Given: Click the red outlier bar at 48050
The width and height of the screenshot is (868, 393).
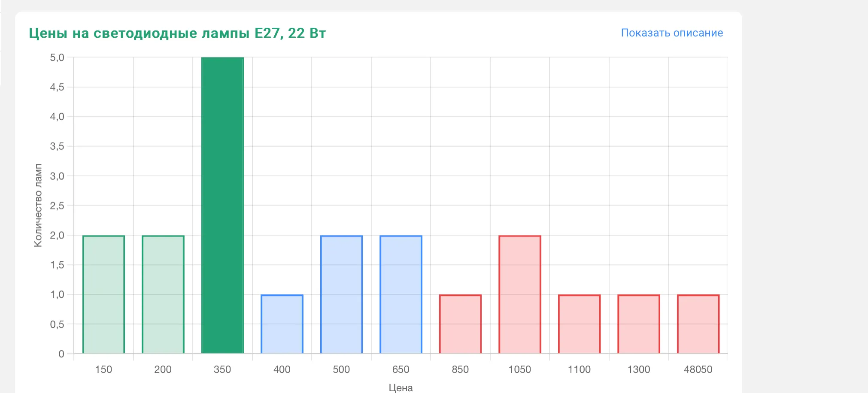Looking at the screenshot, I should point(698,324).
